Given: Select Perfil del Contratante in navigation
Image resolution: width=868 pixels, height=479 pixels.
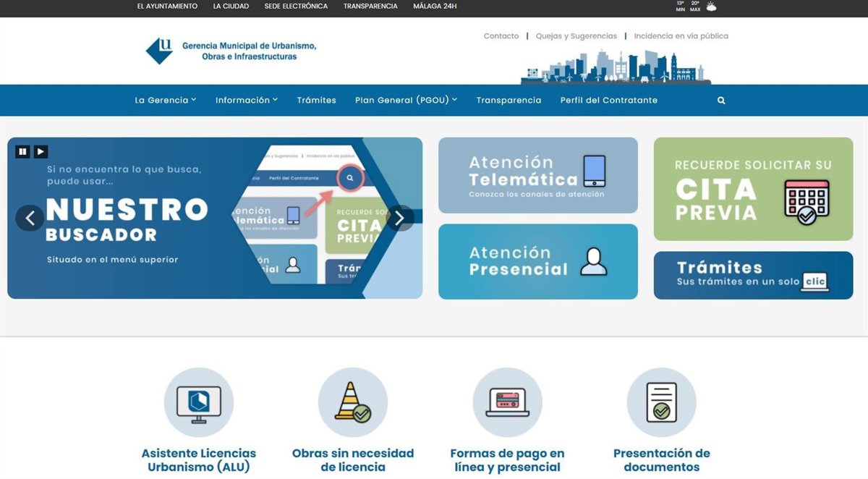Looking at the screenshot, I should tap(608, 101).
